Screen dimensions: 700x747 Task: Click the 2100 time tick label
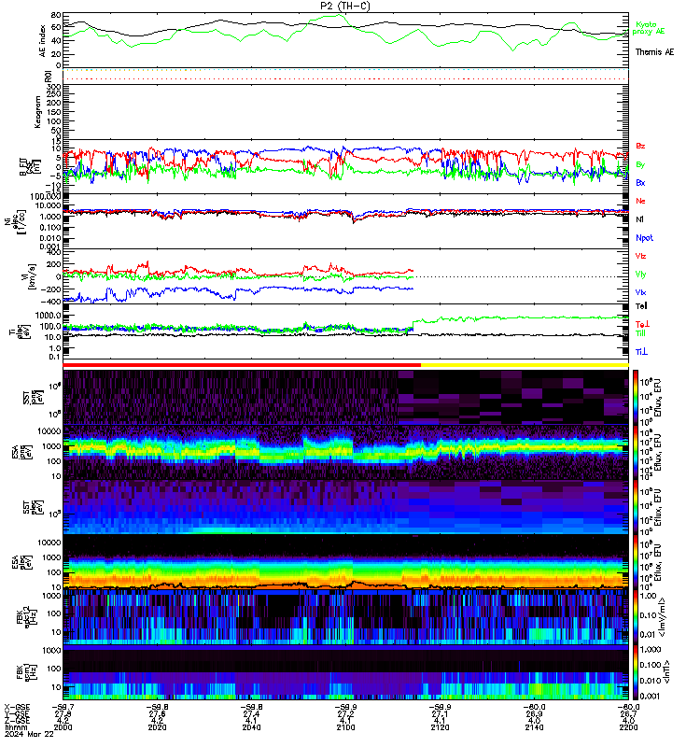tap(345, 727)
